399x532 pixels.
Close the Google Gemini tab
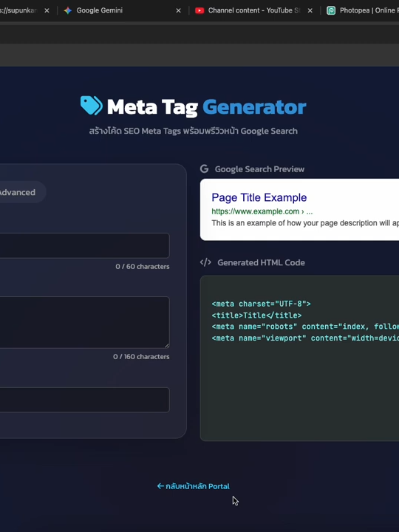pyautogui.click(x=179, y=10)
